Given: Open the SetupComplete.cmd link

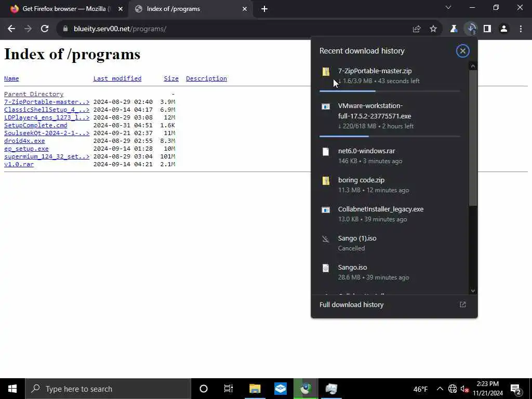Looking at the screenshot, I should [36, 125].
